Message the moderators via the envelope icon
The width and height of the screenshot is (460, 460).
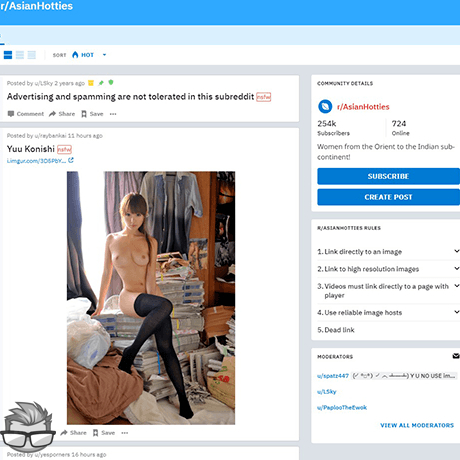click(456, 356)
